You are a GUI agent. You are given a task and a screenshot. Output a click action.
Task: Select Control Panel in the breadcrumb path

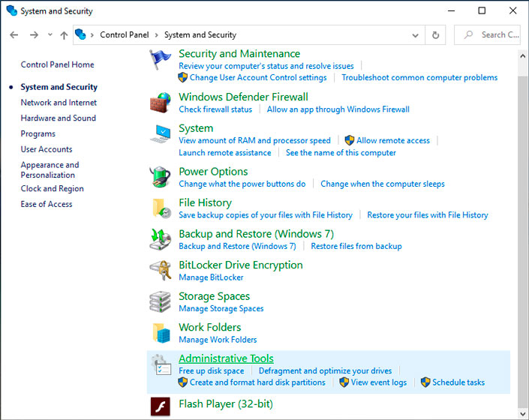124,34
